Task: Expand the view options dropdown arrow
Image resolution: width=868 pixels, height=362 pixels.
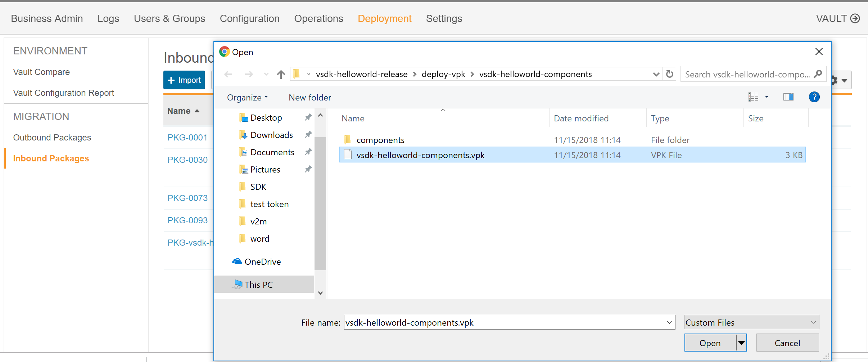Action: point(767,97)
